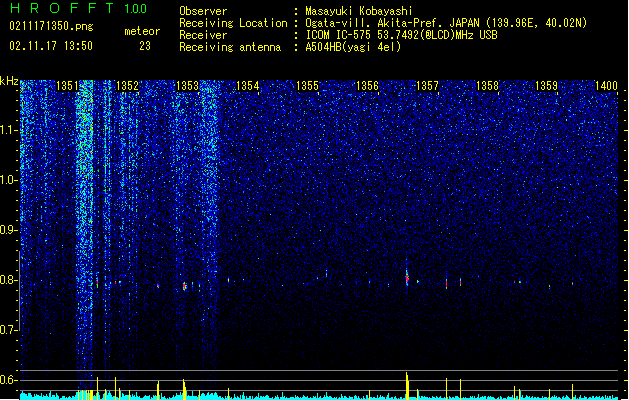Click the 0.9 kHz axis label

[x=9, y=230]
